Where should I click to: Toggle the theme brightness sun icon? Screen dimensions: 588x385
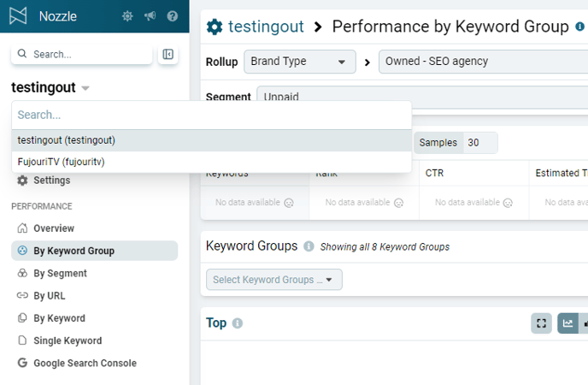tap(127, 16)
